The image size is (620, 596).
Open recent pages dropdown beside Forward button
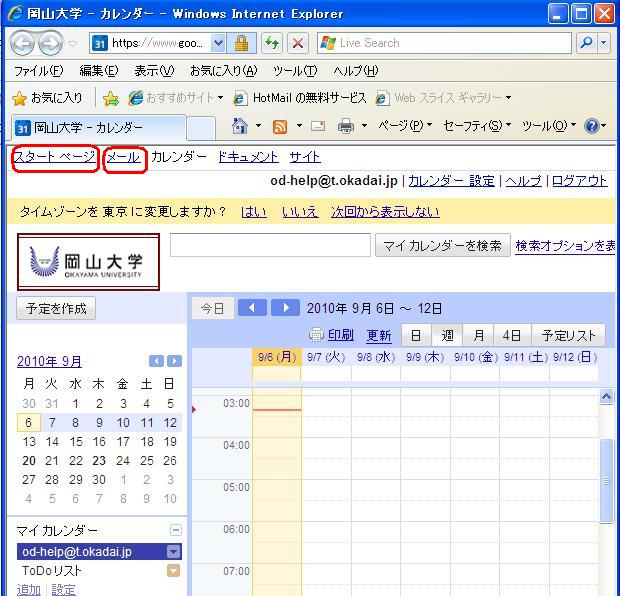pos(72,44)
